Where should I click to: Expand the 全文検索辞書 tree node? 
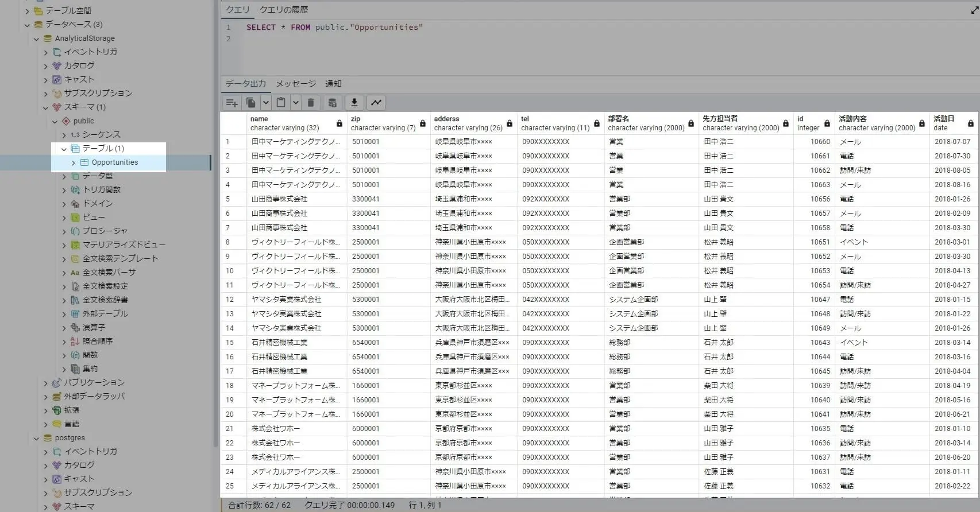(64, 300)
